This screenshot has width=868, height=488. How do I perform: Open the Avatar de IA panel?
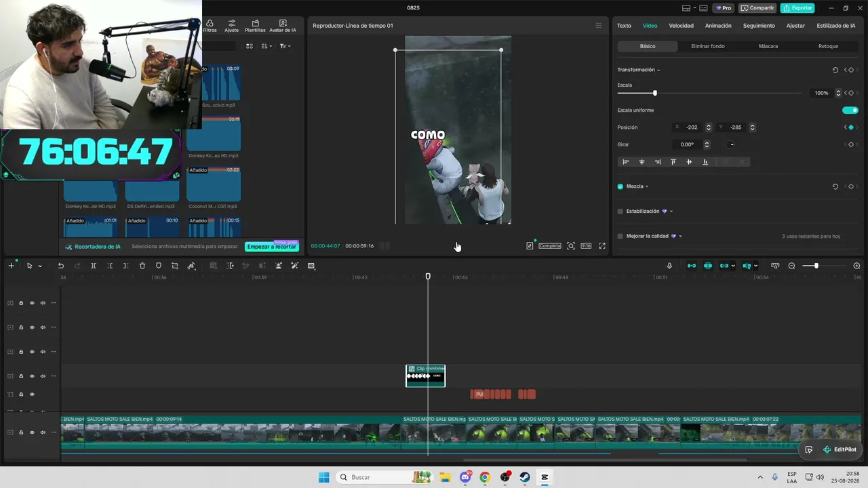point(283,26)
